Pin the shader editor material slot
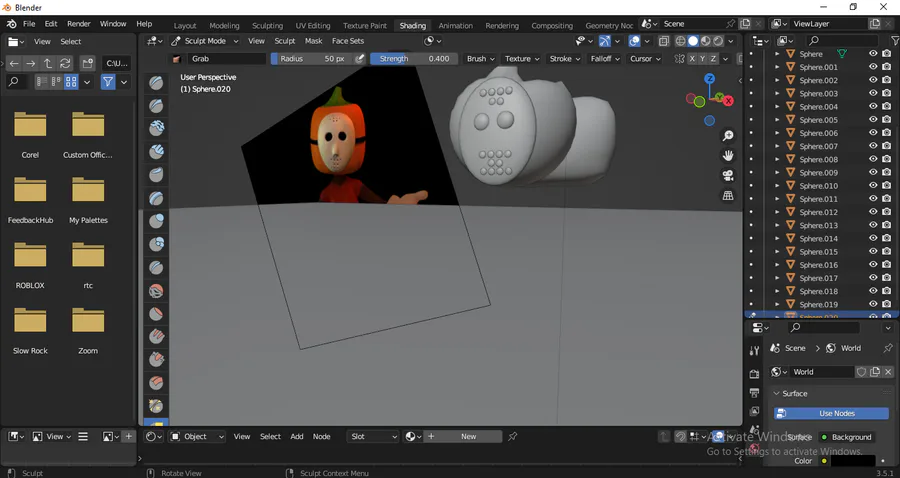900x478 pixels. [x=513, y=437]
